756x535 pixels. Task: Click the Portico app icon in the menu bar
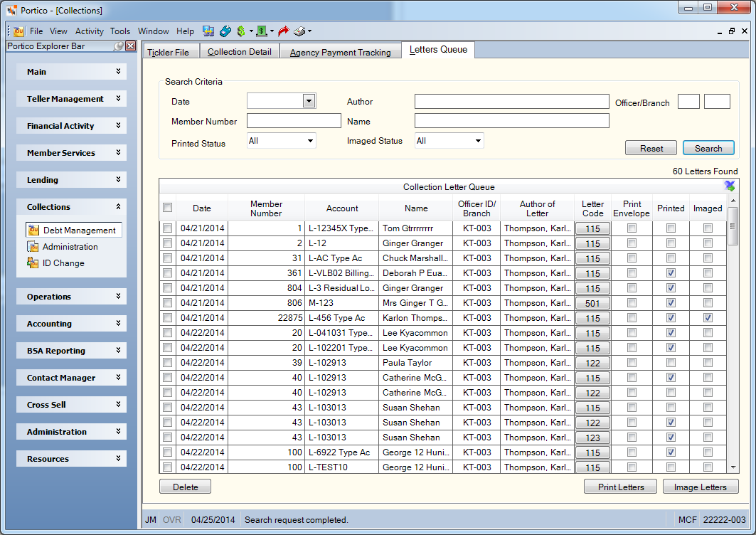coord(18,31)
